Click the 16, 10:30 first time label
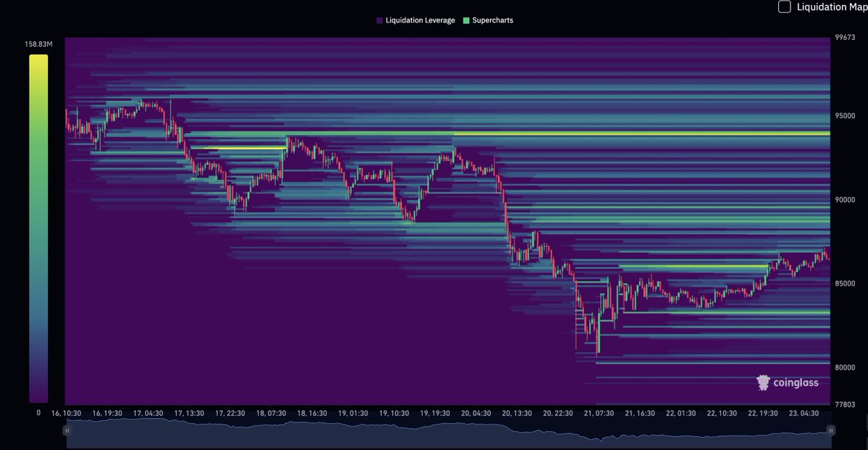The image size is (868, 450). pos(65,412)
